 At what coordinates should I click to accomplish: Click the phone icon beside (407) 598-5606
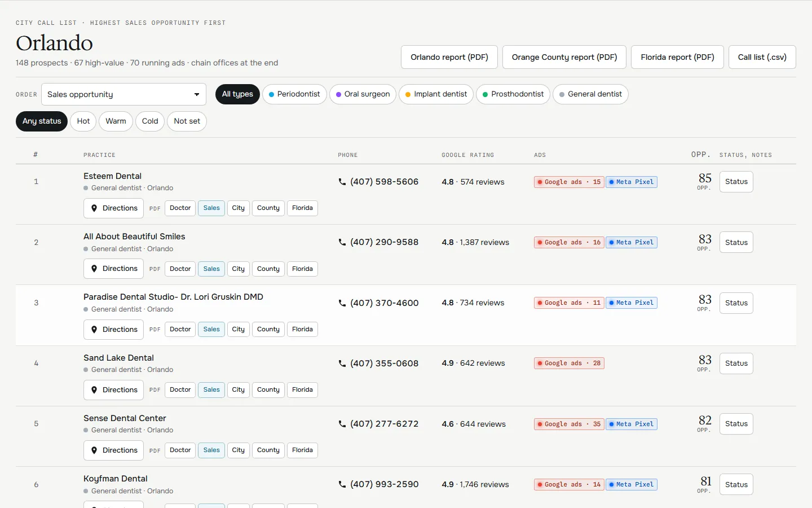342,182
